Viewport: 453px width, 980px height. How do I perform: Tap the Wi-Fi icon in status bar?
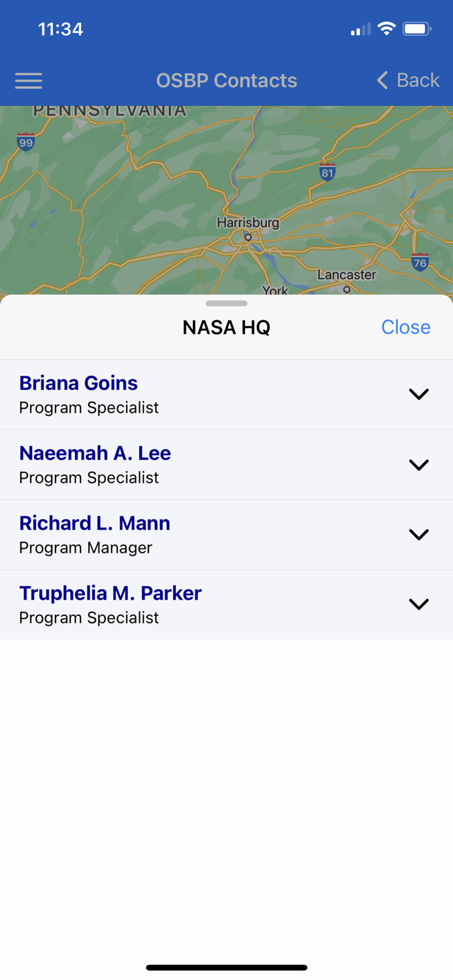coord(388,29)
